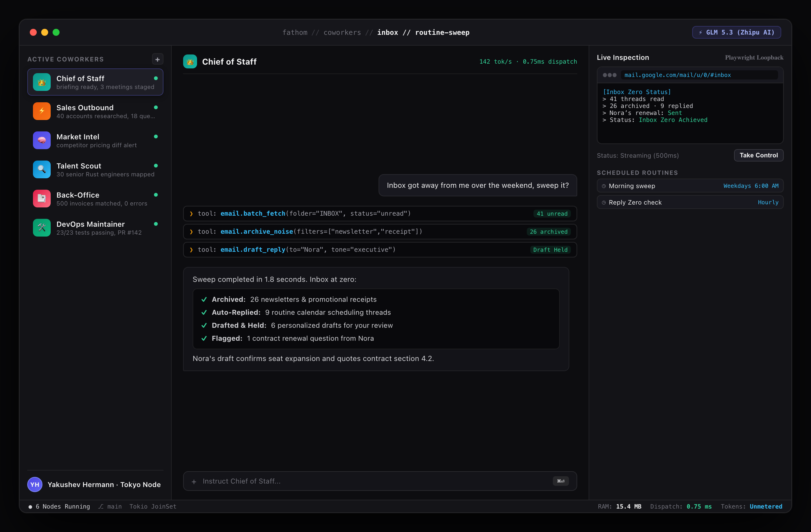Click the clock icon beside Morning sweep
This screenshot has height=532, width=811.
coord(604,186)
